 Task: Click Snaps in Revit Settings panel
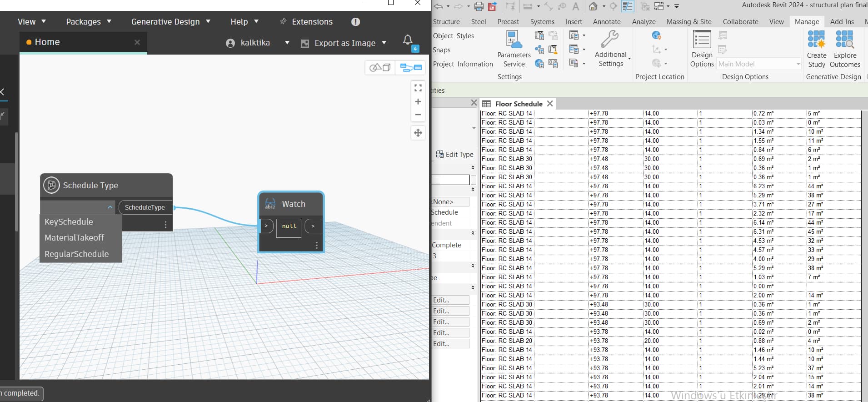(442, 50)
